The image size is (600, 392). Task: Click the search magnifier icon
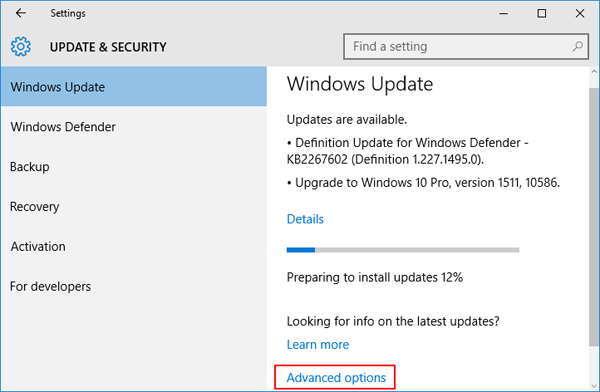click(x=578, y=46)
